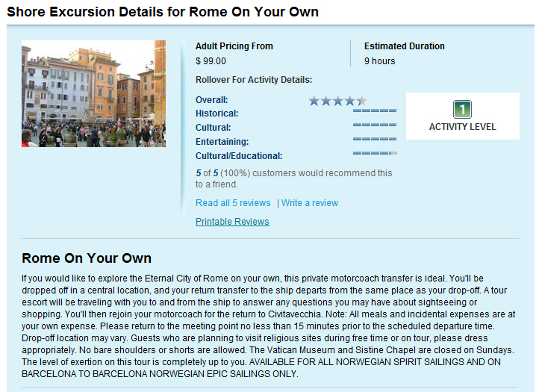Viewport: 539px width, 392px height.
Task: Click the overall star rating icons
Action: [x=338, y=101]
